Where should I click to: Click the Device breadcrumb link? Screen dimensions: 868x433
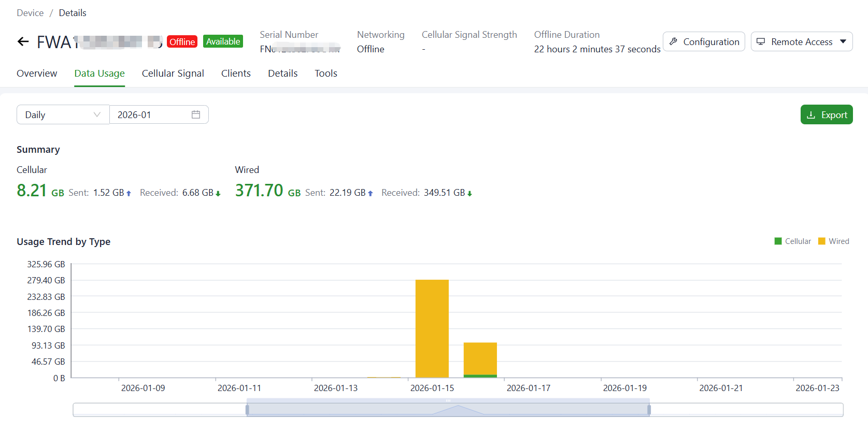tap(30, 13)
